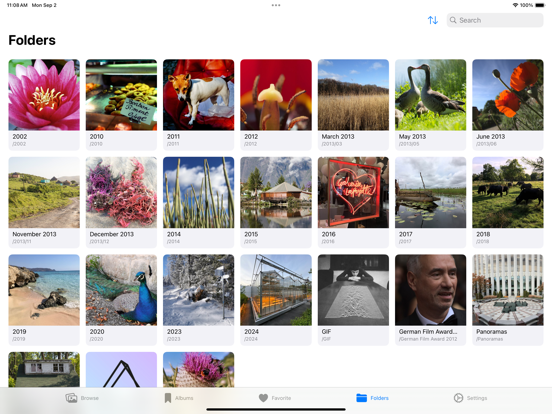Open the 2011 folder with dog photo
This screenshot has width=552, height=414.
[x=199, y=105]
